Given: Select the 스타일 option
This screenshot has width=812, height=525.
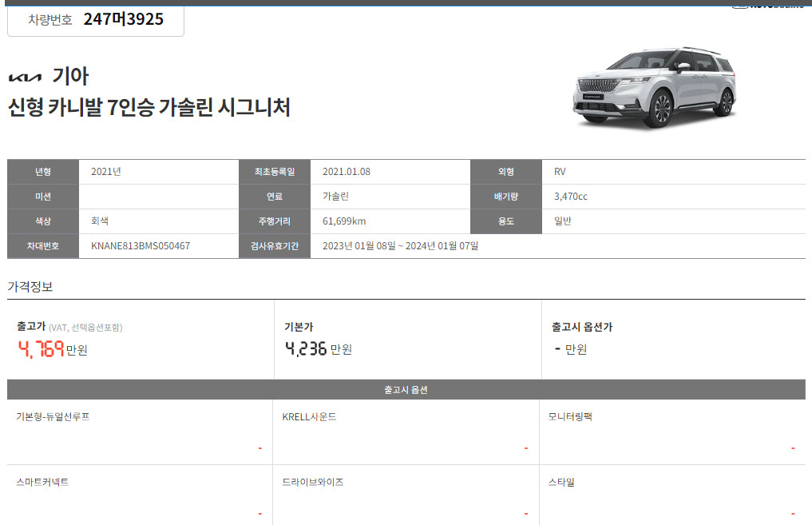Looking at the screenshot, I should [x=561, y=482].
